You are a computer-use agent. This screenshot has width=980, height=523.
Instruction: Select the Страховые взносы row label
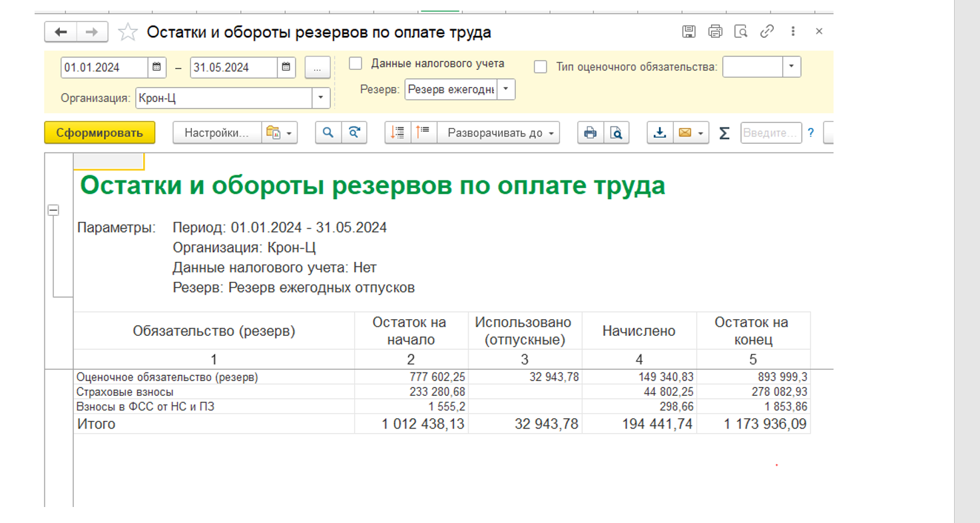click(x=125, y=392)
